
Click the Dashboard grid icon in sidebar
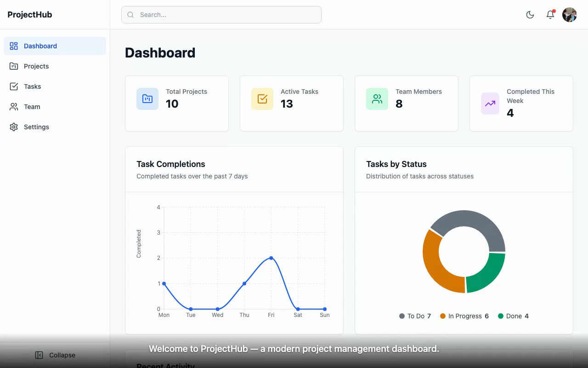[x=14, y=46]
